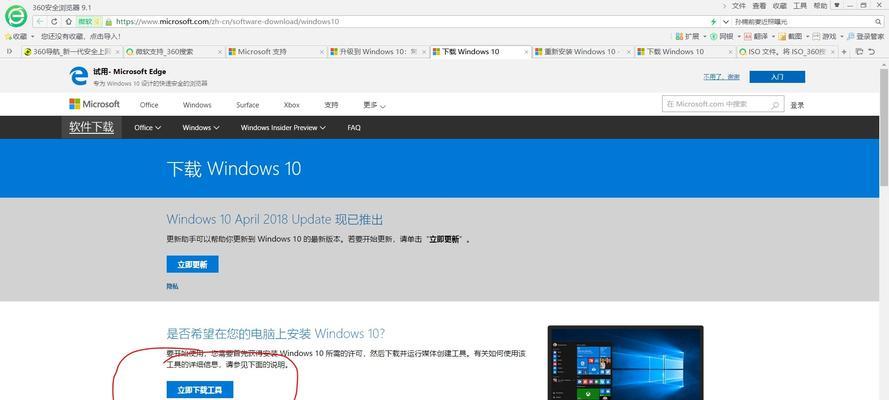Switch to the ISO 文件 tab
Screen dimensions: 889x400
788,52
